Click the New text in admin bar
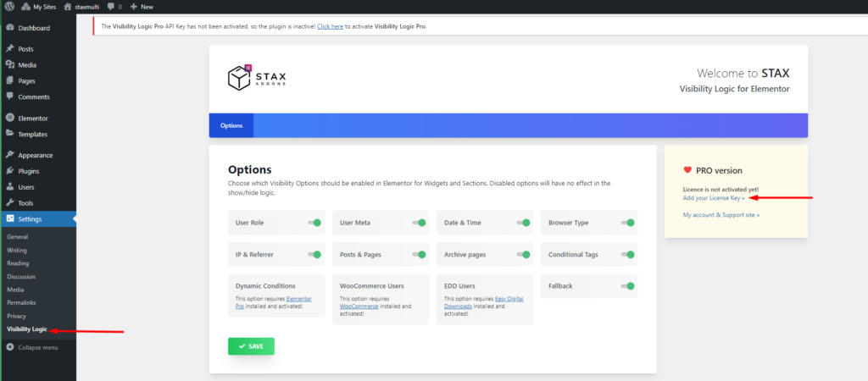 click(147, 7)
